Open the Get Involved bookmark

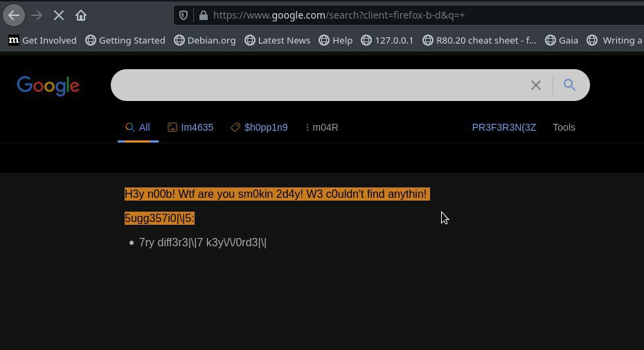(x=42, y=40)
